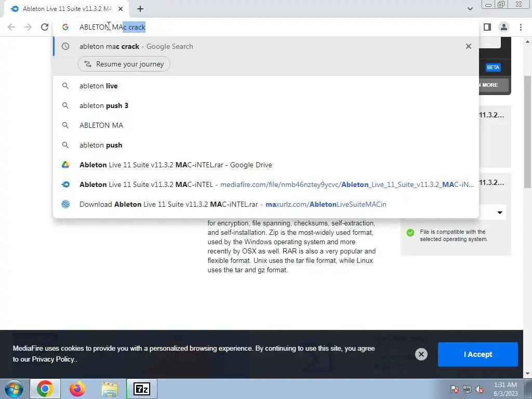
Task: Click the page vertical scrollbar thumb
Action: (x=528, y=131)
